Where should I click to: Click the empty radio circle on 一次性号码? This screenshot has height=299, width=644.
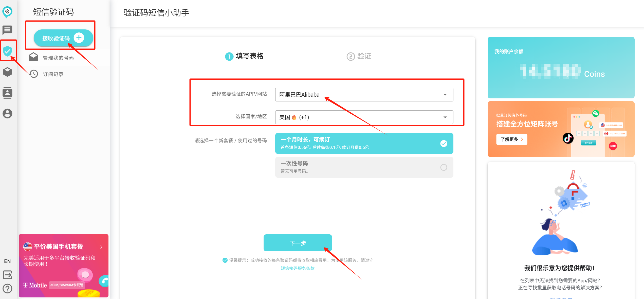444,167
